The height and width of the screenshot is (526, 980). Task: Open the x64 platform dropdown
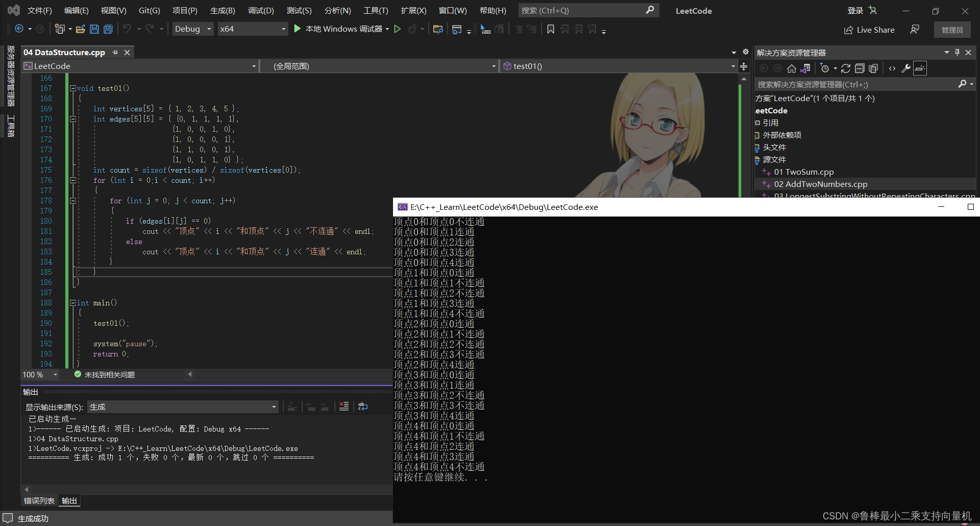[253, 29]
